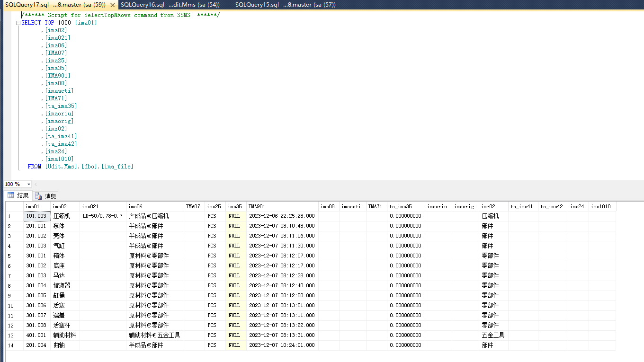Click the 辅助材料 cell in ima02 column
The height and width of the screenshot is (362, 644).
click(64, 336)
